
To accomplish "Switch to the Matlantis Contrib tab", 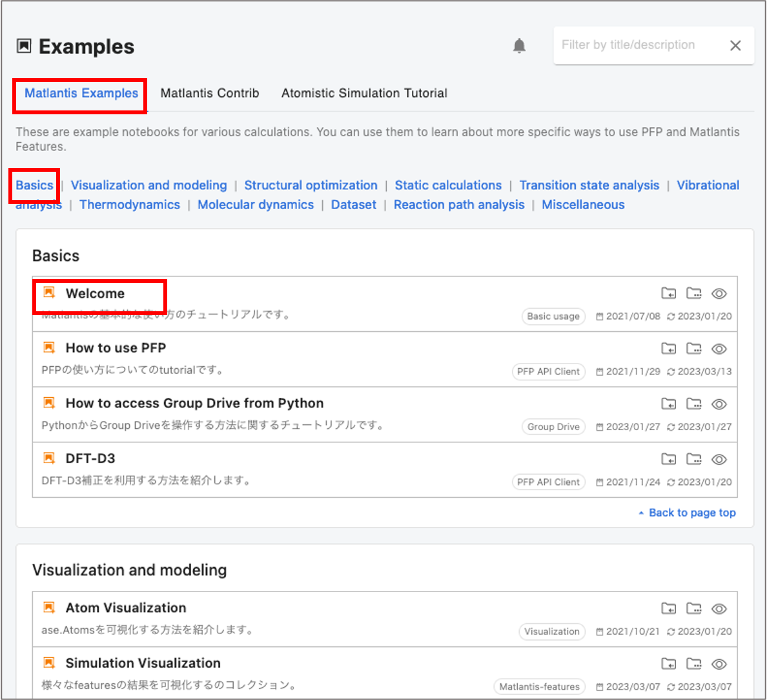I will tap(209, 93).
